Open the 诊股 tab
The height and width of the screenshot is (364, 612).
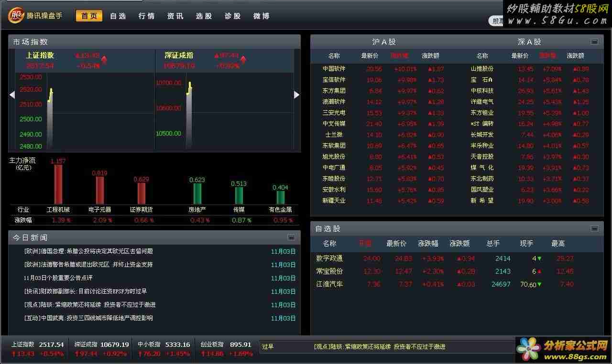232,16
